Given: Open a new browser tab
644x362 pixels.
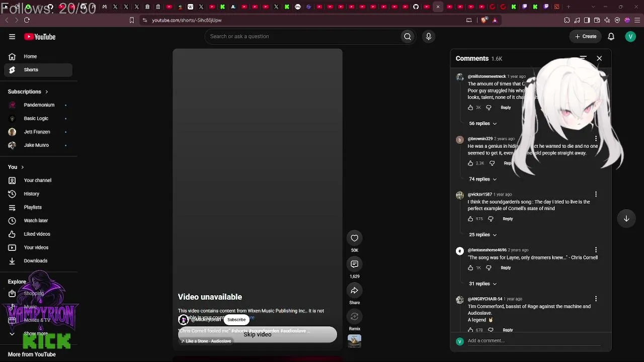Looking at the screenshot, I should coord(569,7).
